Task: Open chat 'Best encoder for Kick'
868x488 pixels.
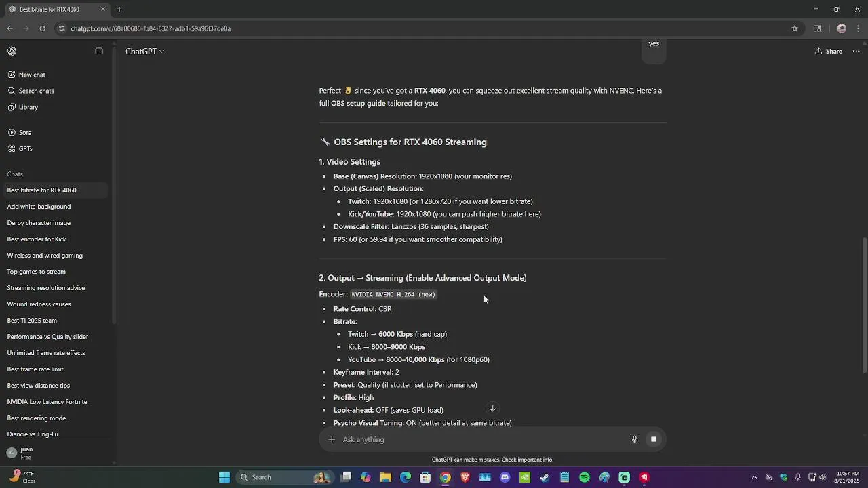Action: pyautogui.click(x=54, y=239)
